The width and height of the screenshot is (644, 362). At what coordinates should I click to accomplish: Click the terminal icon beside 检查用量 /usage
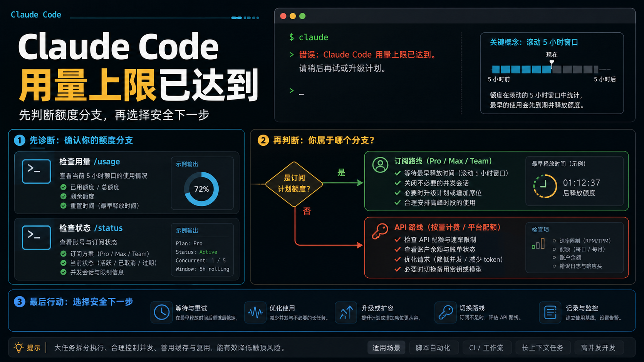tap(37, 171)
